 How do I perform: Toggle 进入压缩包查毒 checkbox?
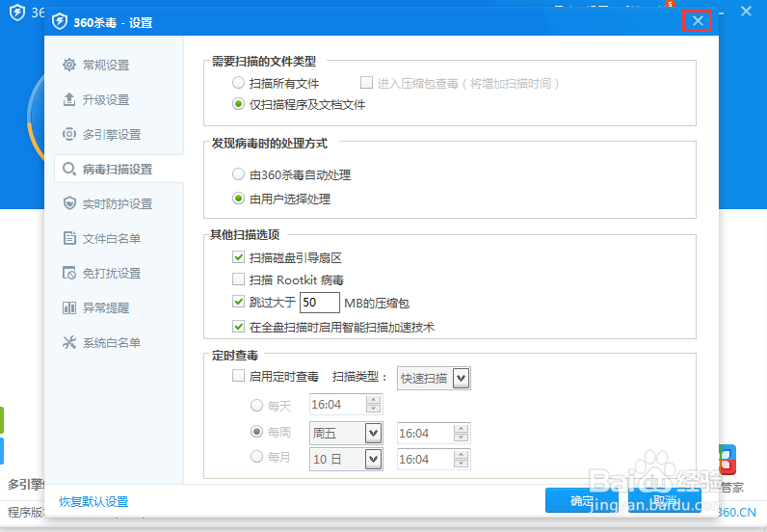click(x=366, y=82)
